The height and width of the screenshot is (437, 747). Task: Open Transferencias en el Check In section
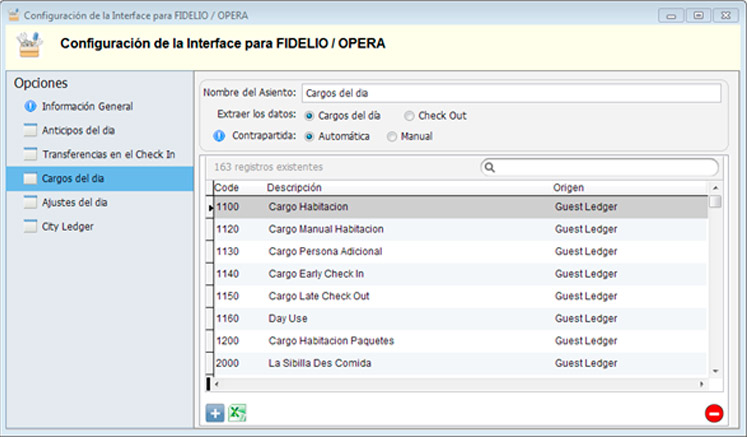(x=108, y=154)
